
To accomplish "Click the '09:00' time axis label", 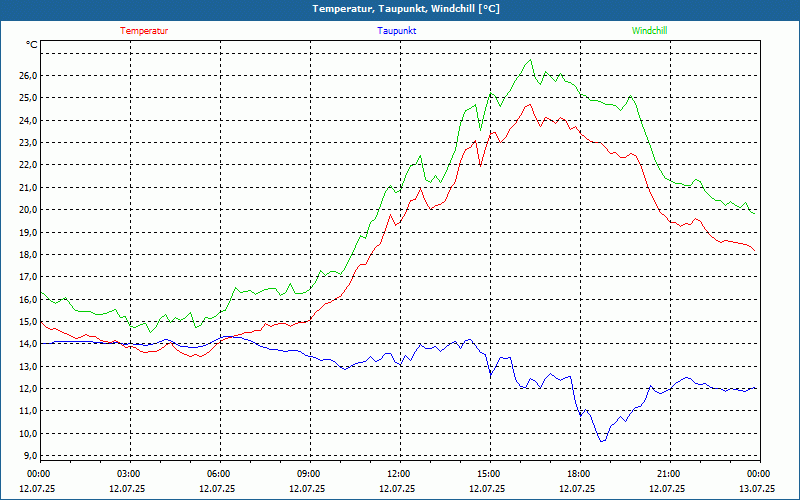I will point(310,474).
